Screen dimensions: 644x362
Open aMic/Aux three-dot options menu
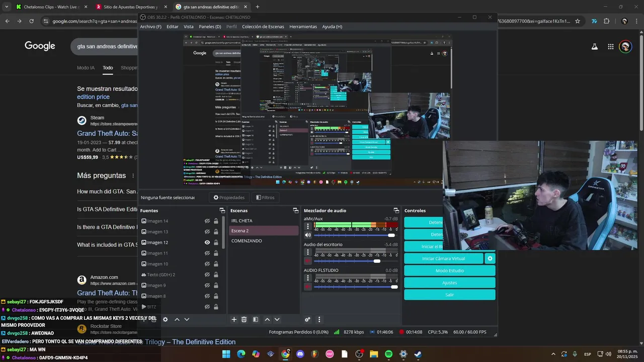[x=308, y=226]
